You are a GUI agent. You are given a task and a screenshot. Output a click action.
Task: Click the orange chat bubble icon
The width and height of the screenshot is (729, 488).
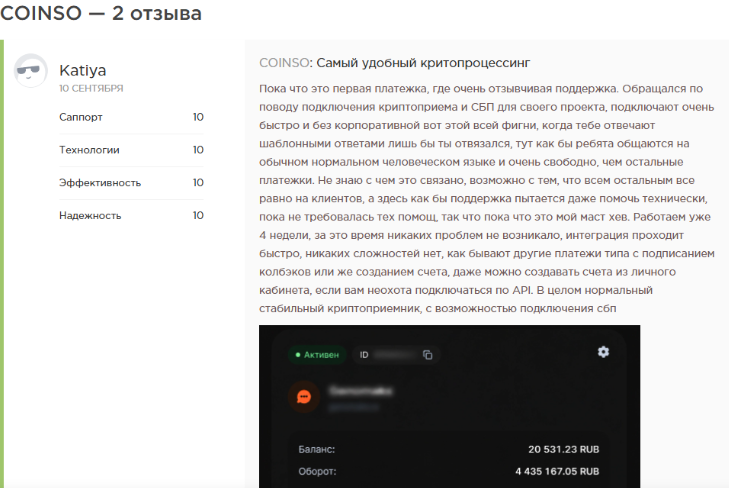[304, 397]
